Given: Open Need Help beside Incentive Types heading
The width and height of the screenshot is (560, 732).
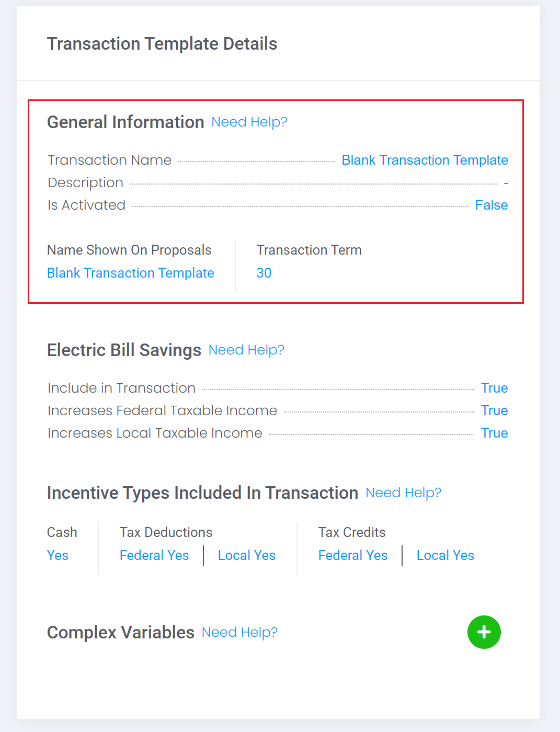Looking at the screenshot, I should [403, 493].
